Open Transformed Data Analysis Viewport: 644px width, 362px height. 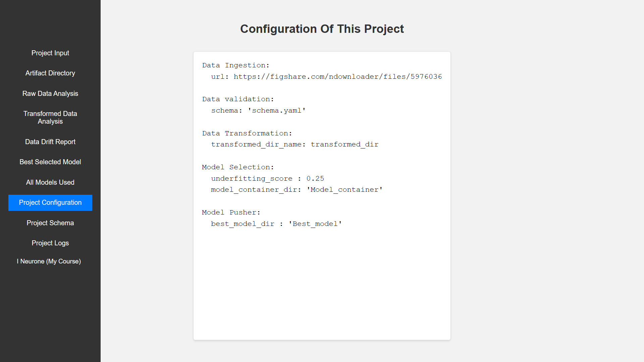click(50, 118)
